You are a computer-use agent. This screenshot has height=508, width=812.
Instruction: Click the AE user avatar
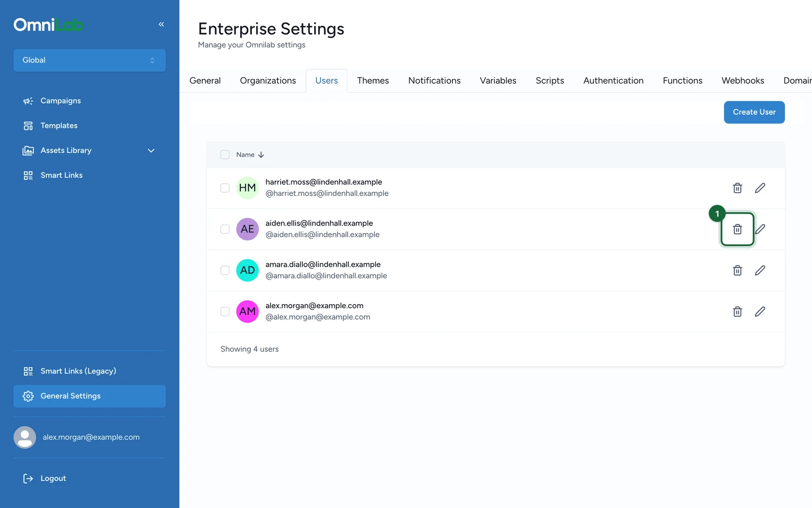pyautogui.click(x=248, y=229)
